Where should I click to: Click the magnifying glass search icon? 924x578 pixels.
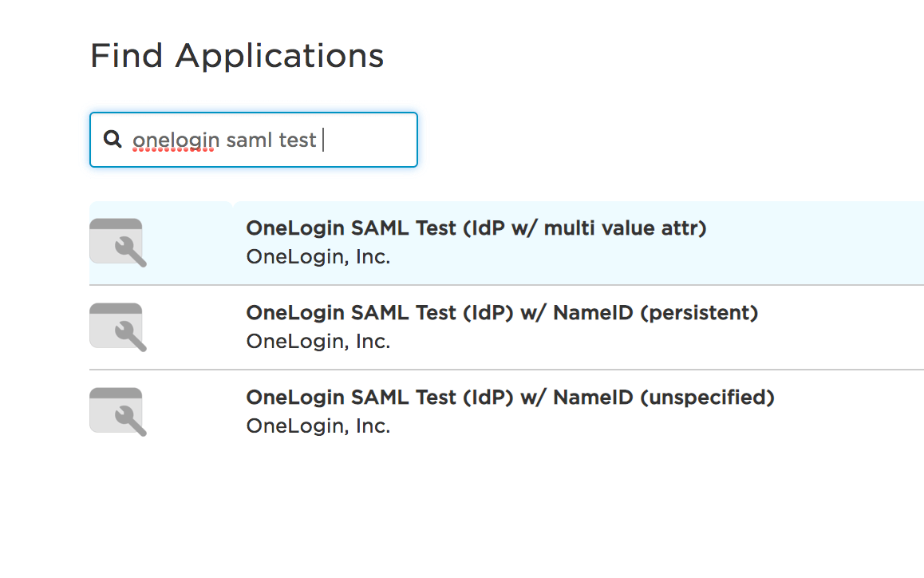113,139
